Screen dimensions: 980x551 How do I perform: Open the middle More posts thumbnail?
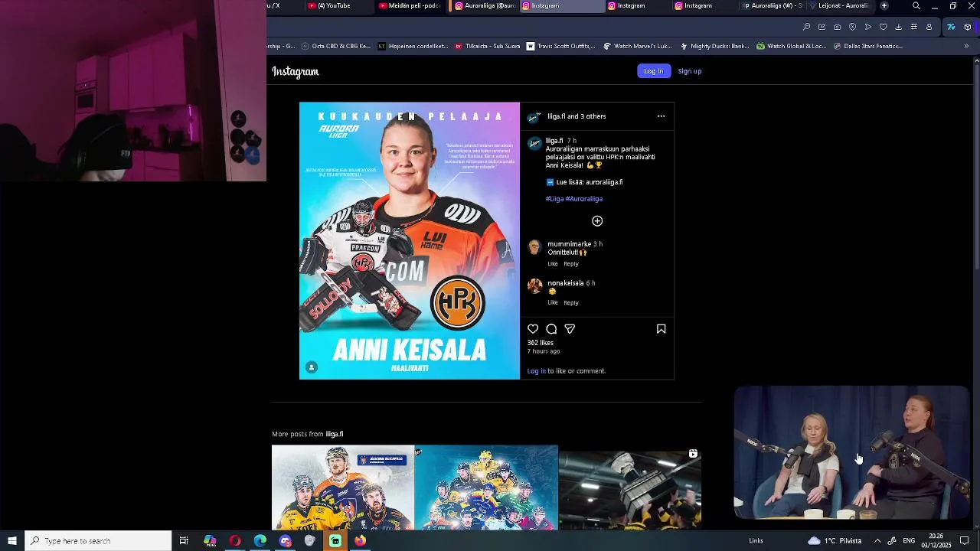pyautogui.click(x=486, y=487)
